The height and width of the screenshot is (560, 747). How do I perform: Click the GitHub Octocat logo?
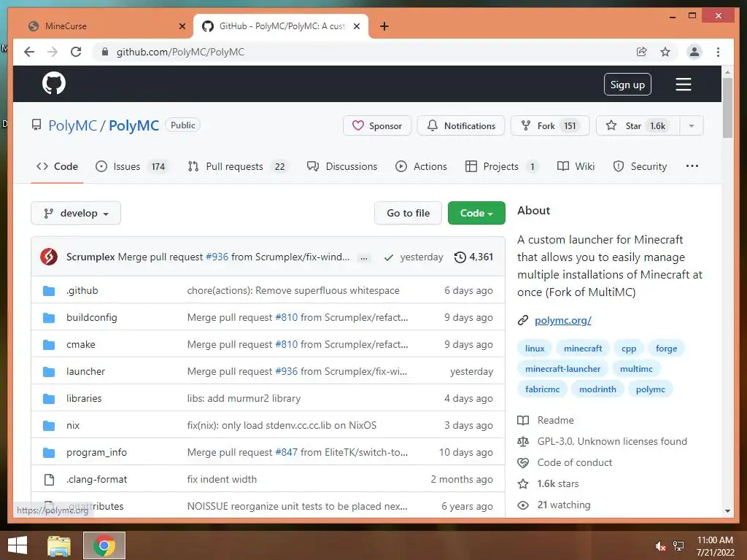tap(54, 83)
